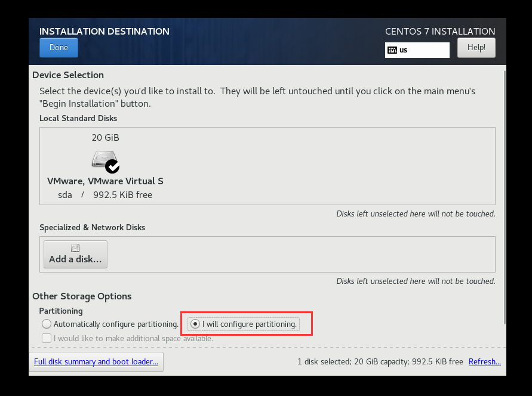
Task: Click the VMware, VMware Virtual S disk name
Action: coord(105,181)
